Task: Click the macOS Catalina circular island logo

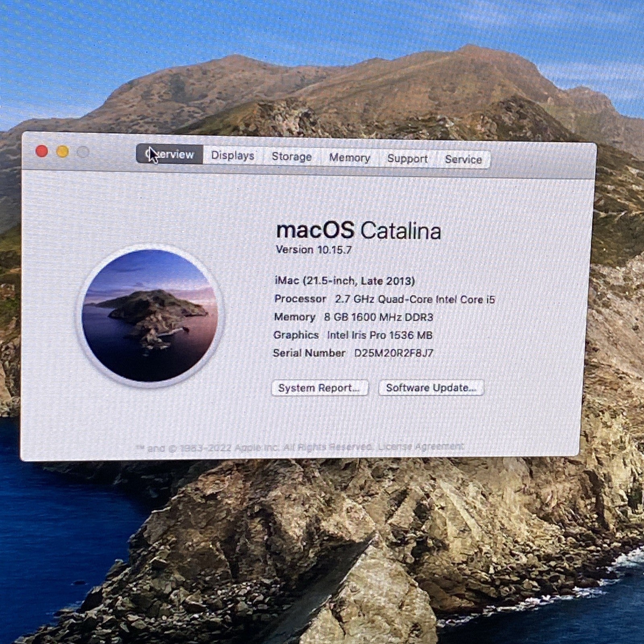Action: tap(149, 315)
